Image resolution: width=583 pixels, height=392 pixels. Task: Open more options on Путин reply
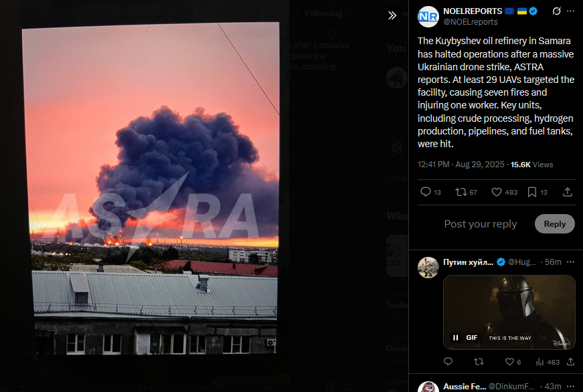571,262
